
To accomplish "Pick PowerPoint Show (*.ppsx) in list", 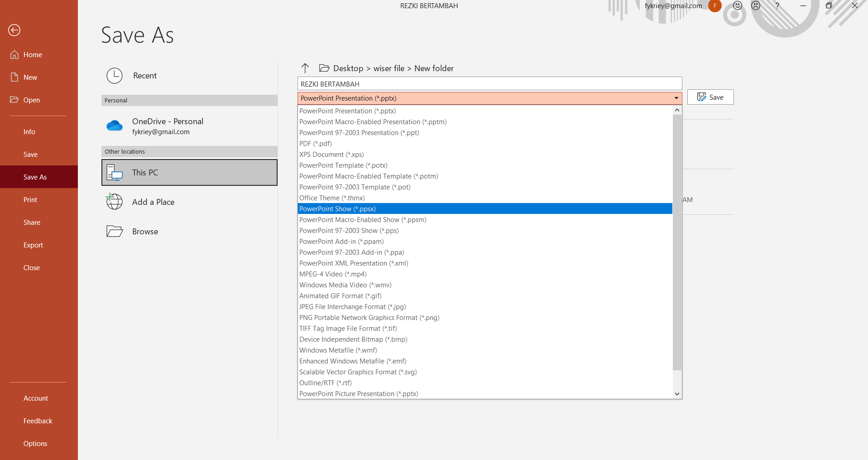I will [x=337, y=209].
